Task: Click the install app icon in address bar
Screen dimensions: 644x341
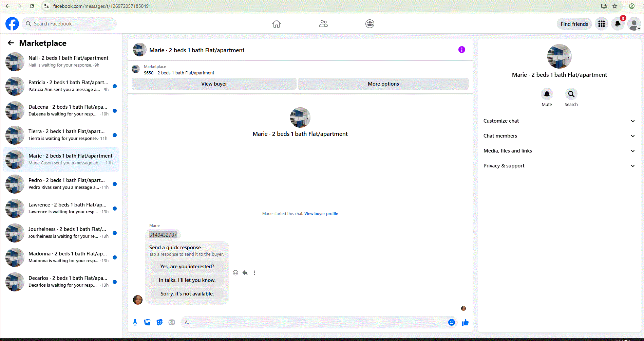Action: [x=604, y=6]
